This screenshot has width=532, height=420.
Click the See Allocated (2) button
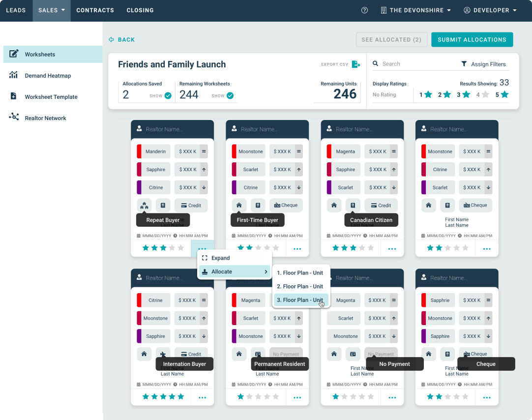pyautogui.click(x=391, y=40)
